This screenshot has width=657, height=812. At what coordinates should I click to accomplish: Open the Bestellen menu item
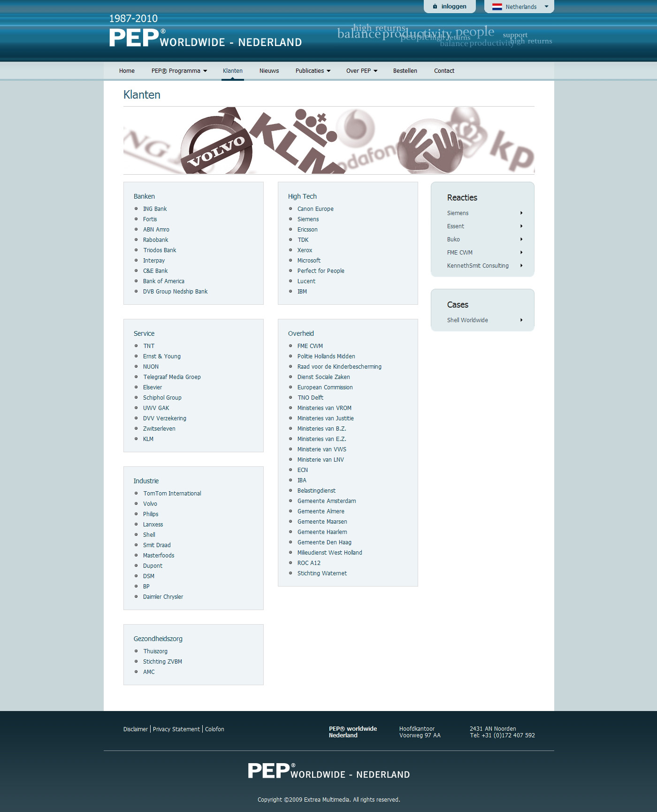[x=405, y=71]
